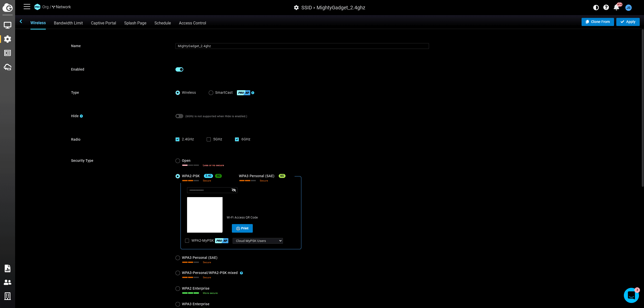Check the 5GHz radio checkbox

tap(209, 139)
